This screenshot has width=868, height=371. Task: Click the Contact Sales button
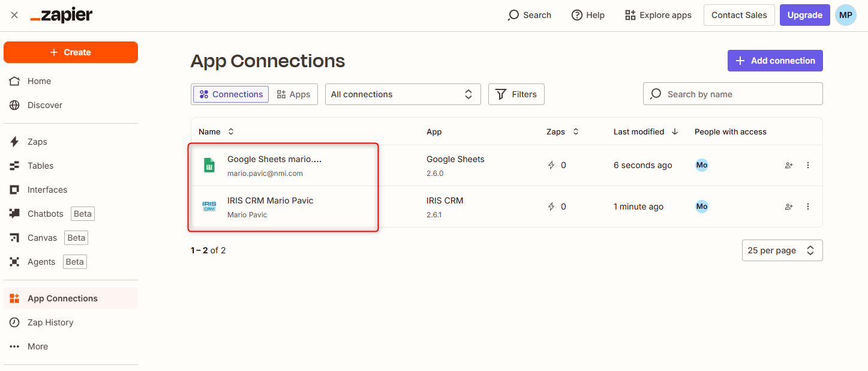(x=739, y=15)
